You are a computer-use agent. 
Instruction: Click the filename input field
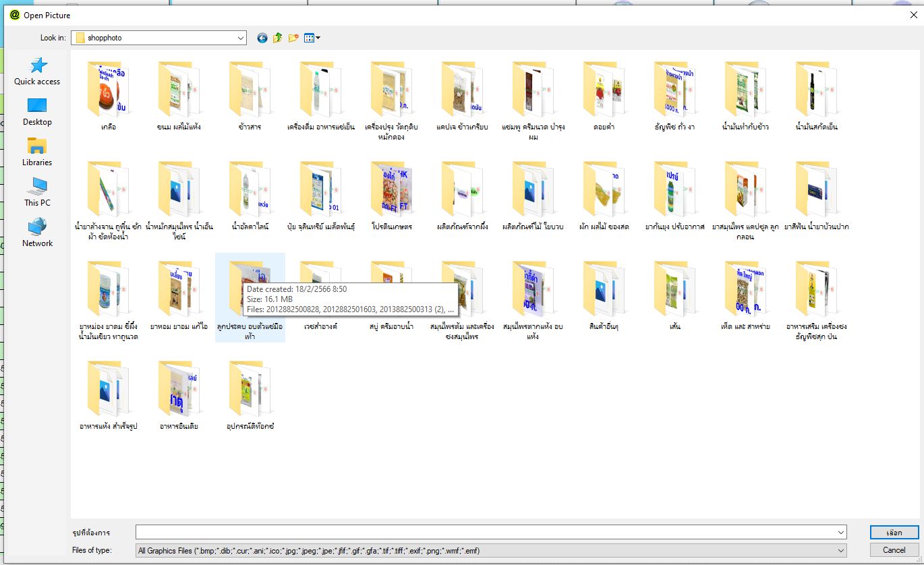click(x=484, y=532)
